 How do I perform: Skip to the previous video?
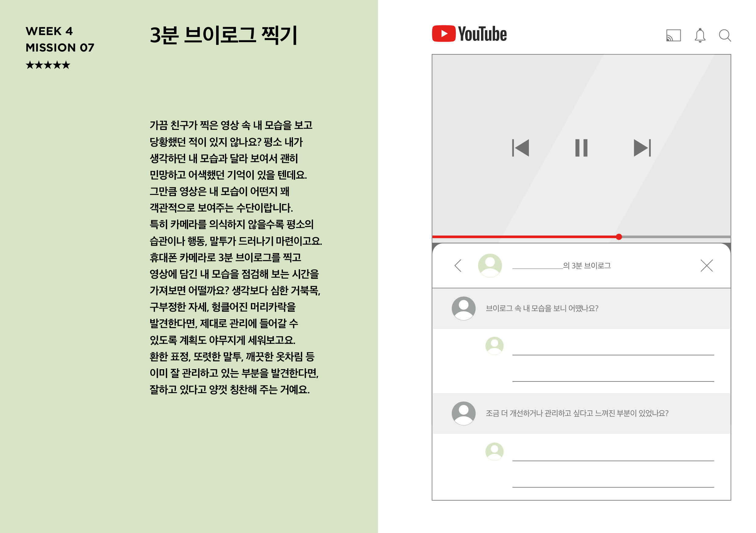point(521,148)
